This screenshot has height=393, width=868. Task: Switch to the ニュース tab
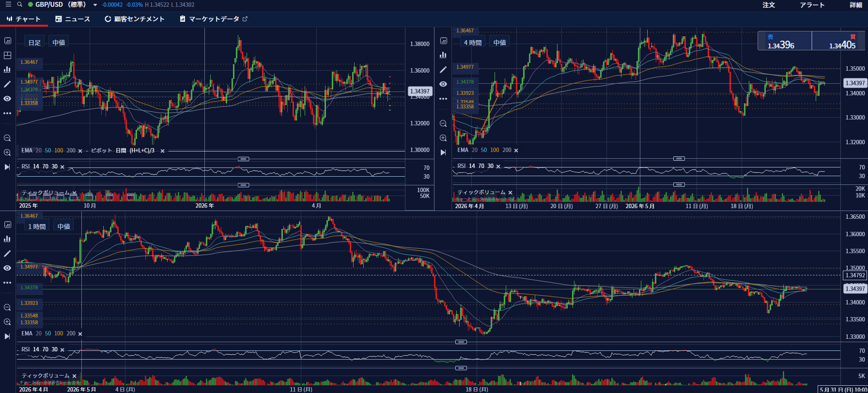tap(73, 19)
